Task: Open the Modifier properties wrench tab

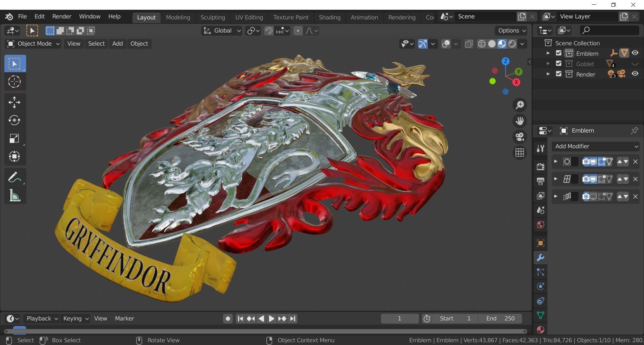Action: (540, 258)
